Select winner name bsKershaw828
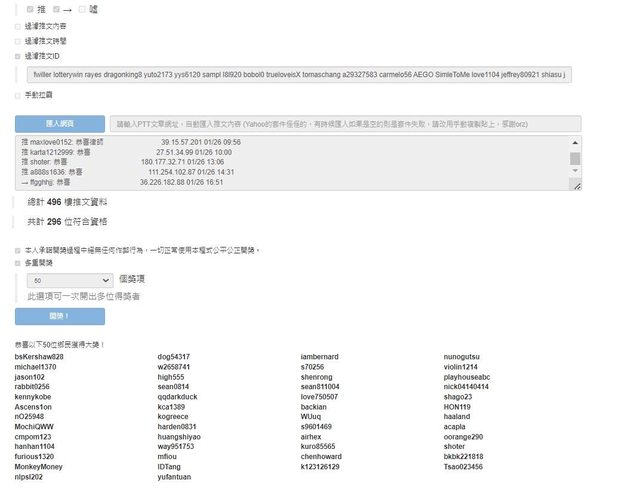This screenshot has width=640, height=492. pos(39,356)
